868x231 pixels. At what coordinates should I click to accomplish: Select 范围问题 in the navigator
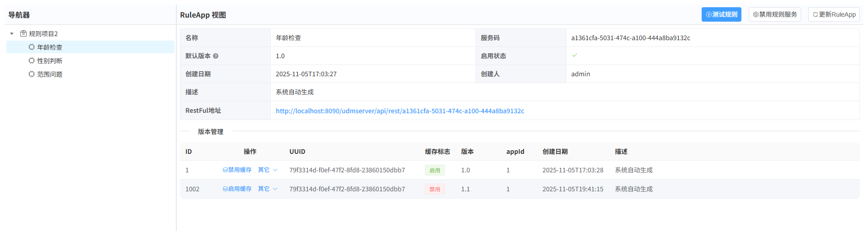tap(50, 74)
